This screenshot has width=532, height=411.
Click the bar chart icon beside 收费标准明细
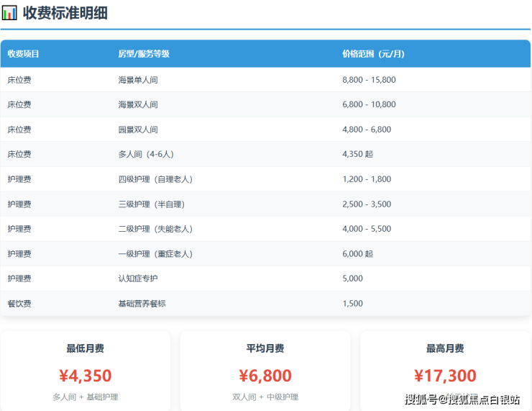(x=9, y=12)
